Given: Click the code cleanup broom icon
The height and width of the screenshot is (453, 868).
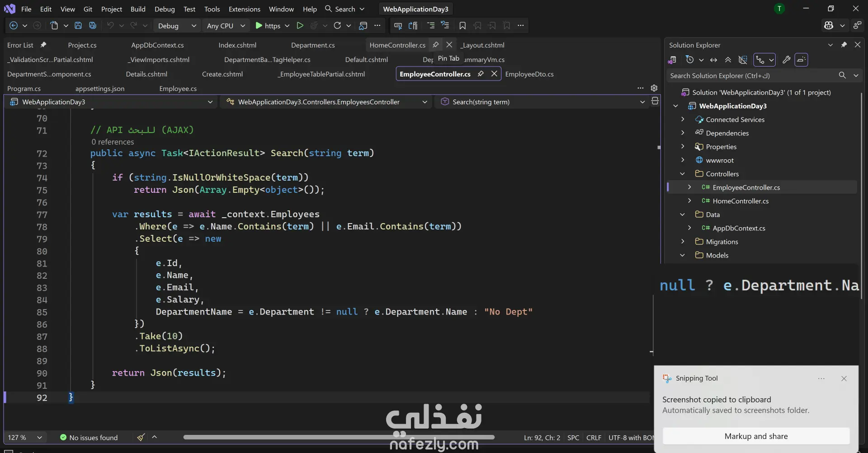Looking at the screenshot, I should pos(141,437).
